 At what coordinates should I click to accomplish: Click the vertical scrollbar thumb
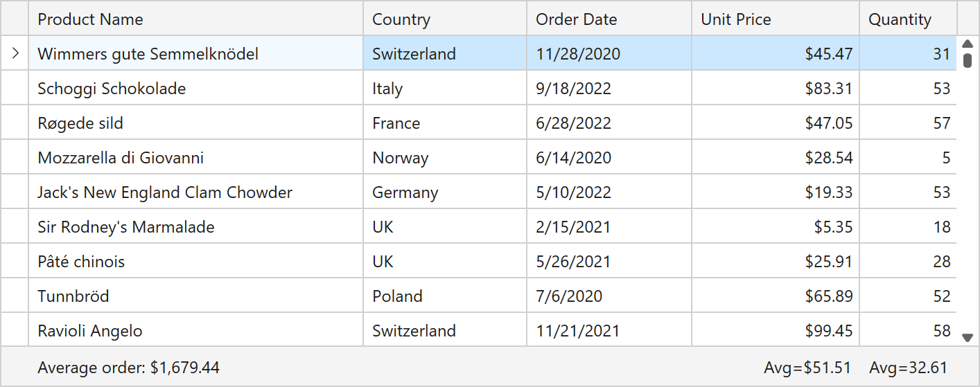(x=968, y=60)
